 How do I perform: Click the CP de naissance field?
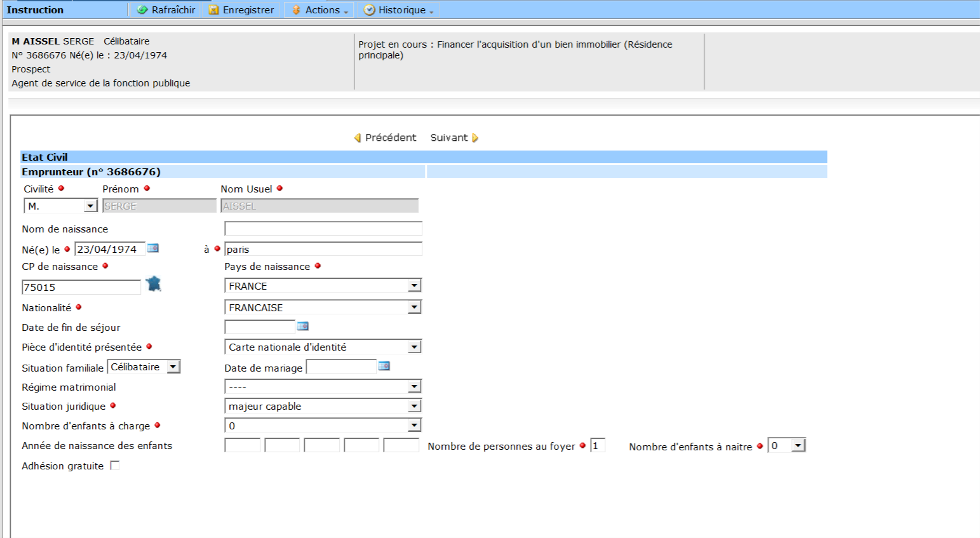pyautogui.click(x=81, y=287)
